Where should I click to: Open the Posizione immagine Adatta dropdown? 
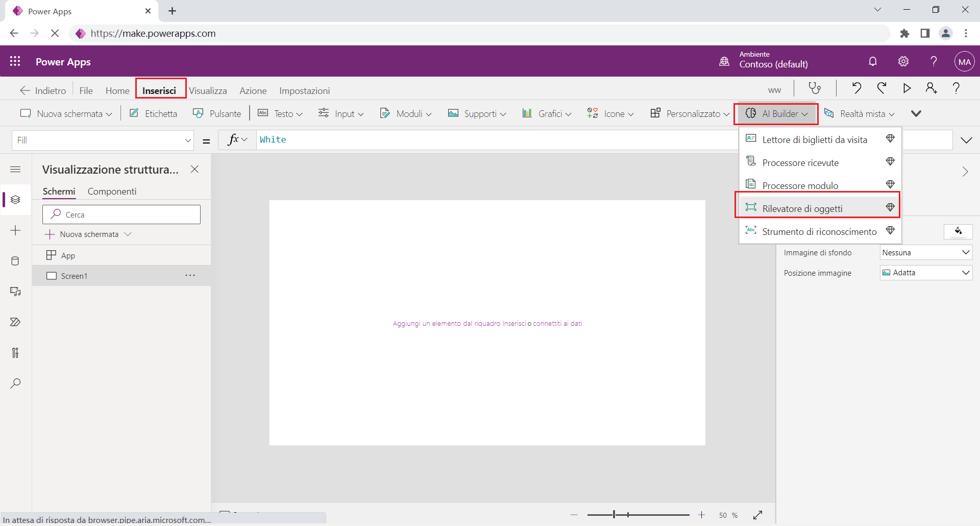point(926,273)
